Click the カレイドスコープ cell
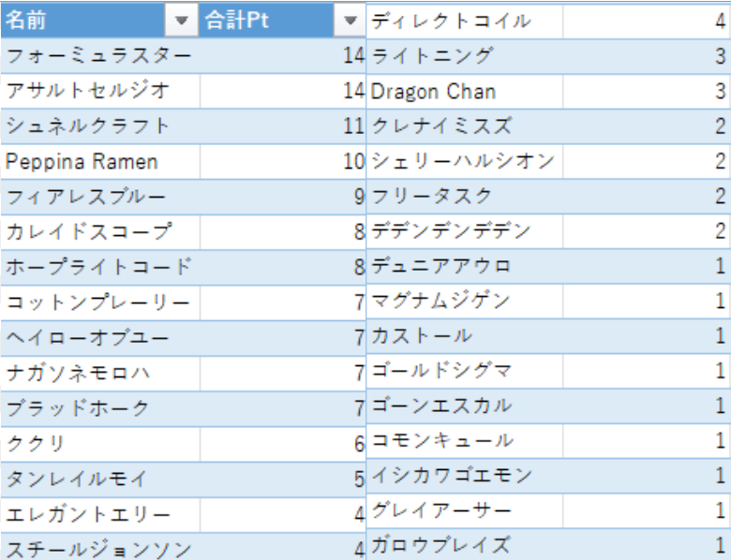 99,231
